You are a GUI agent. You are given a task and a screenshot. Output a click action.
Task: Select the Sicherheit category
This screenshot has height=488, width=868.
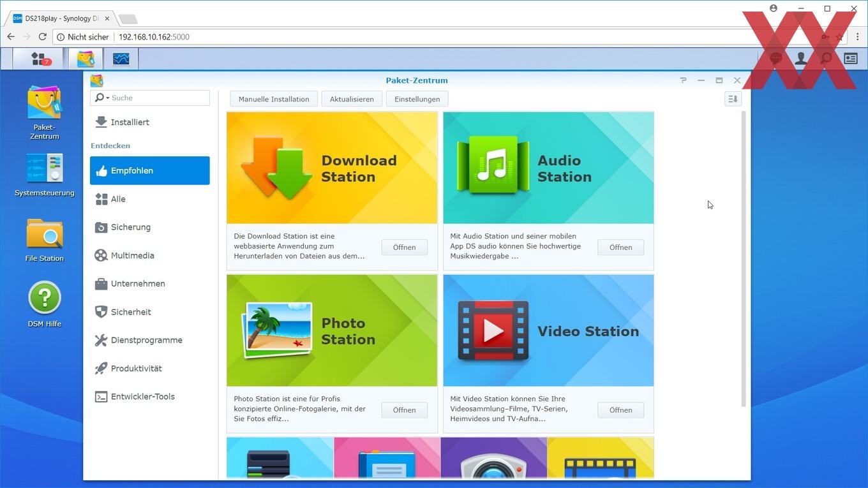point(149,312)
